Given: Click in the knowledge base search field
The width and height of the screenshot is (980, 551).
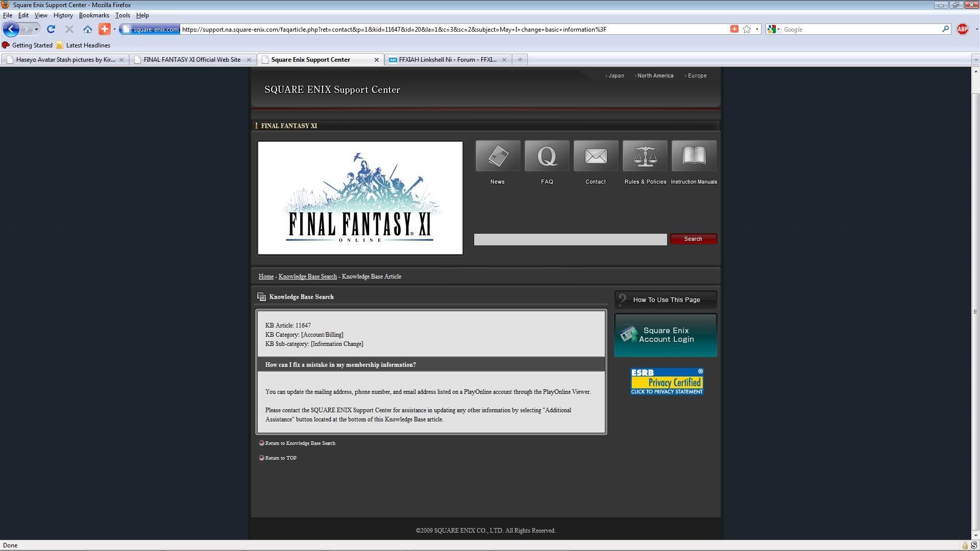Looking at the screenshot, I should (x=570, y=239).
